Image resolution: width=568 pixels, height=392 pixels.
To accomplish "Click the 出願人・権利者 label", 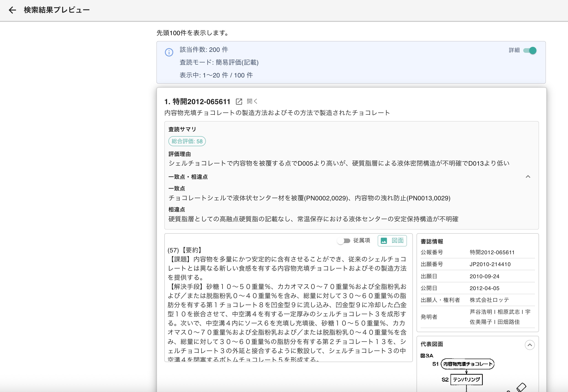I will tap(440, 300).
